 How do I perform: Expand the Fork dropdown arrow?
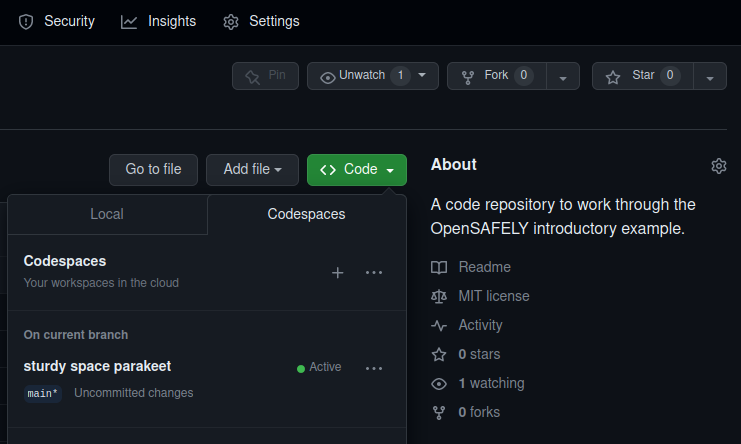(563, 77)
